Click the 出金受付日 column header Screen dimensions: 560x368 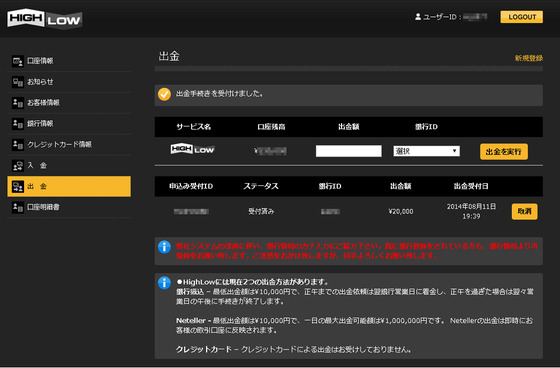click(x=471, y=186)
